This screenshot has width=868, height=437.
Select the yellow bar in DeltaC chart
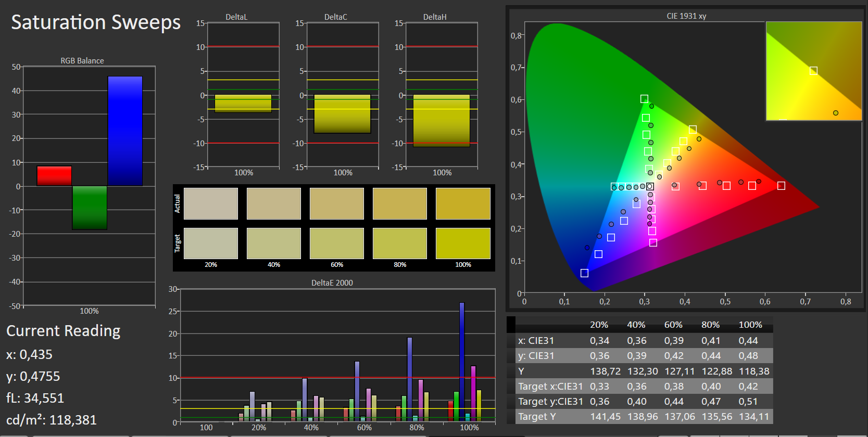pyautogui.click(x=342, y=114)
